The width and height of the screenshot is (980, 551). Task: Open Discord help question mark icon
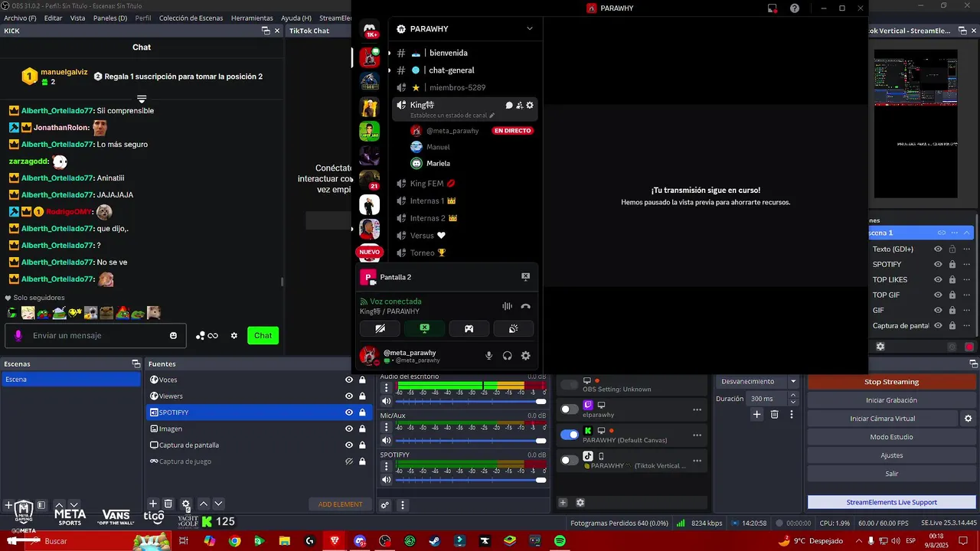(795, 8)
